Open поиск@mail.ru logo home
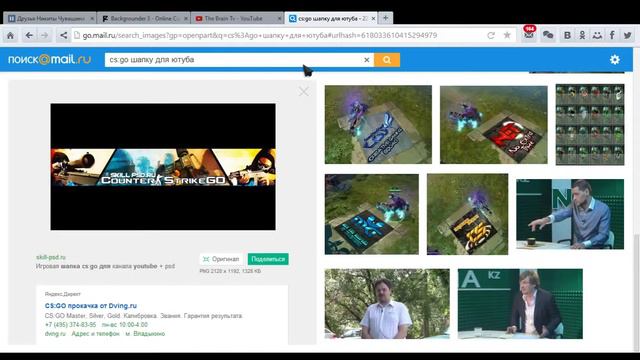 click(x=49, y=60)
